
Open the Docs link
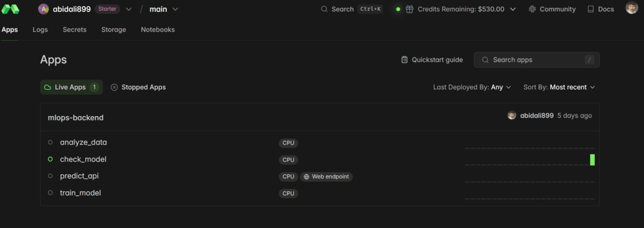pyautogui.click(x=601, y=9)
